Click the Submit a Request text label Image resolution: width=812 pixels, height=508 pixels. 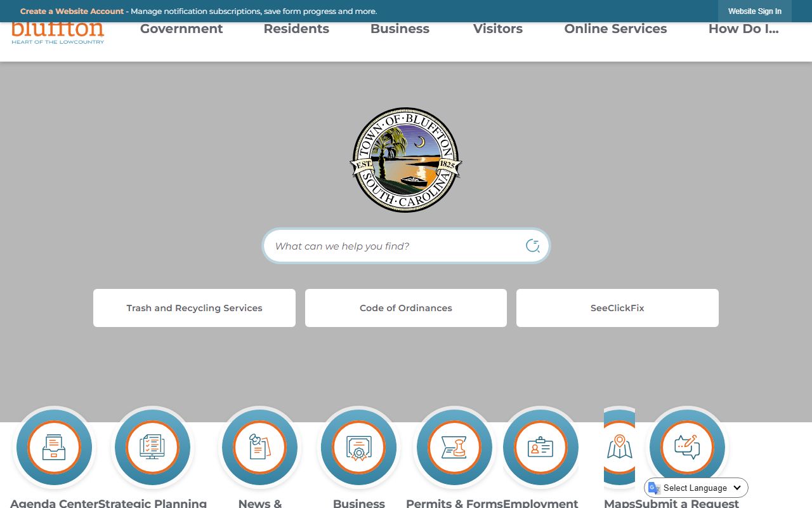[687, 503]
